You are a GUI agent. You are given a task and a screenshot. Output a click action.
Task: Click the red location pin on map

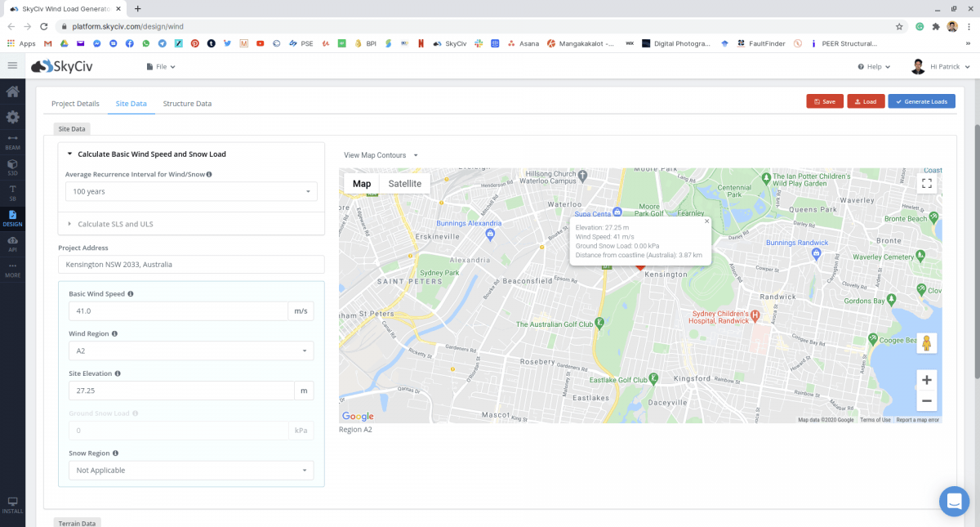640,267
